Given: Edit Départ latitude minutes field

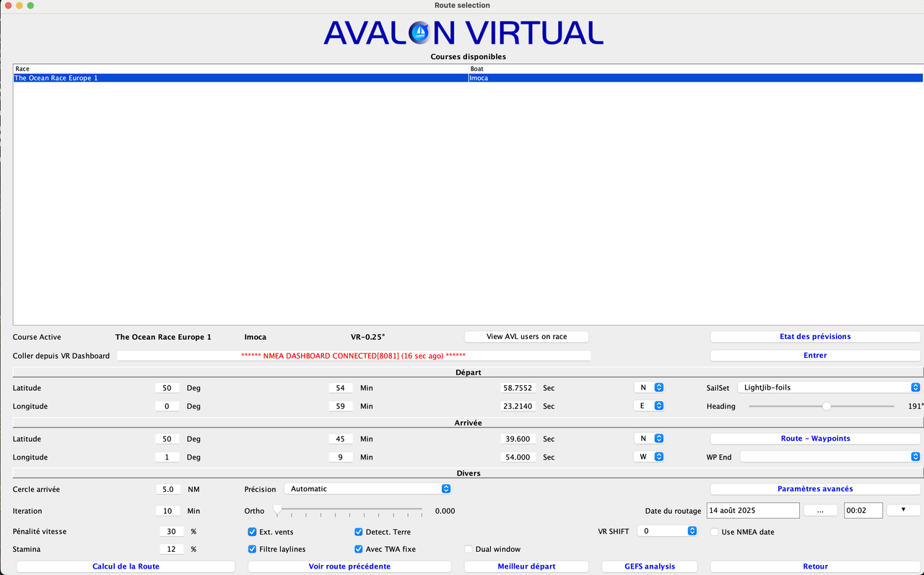Looking at the screenshot, I should [x=340, y=388].
